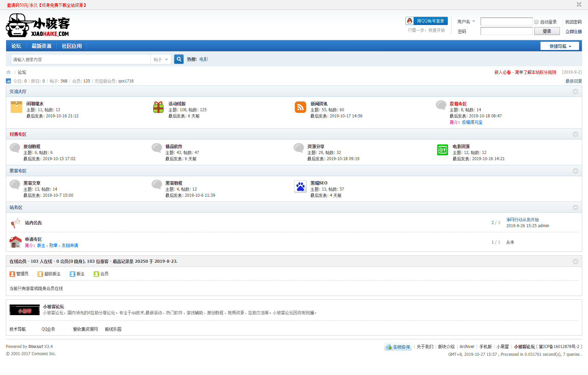Open the 快捷导航 dropdown

click(560, 46)
